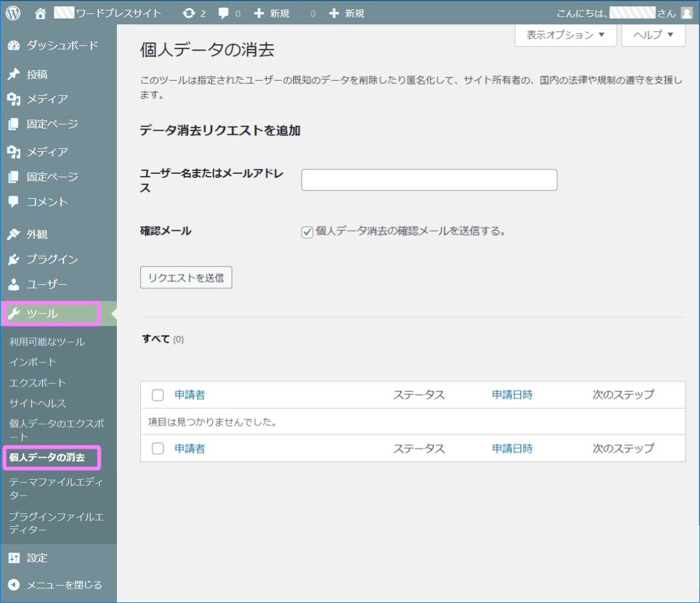Click the 設定 settings icon in the sidebar

[x=13, y=558]
